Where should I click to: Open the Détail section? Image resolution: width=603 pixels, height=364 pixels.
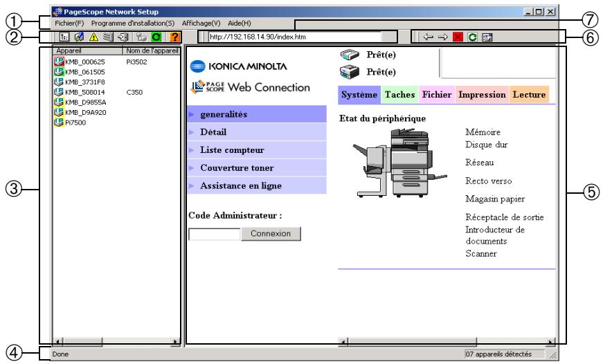tap(257, 132)
